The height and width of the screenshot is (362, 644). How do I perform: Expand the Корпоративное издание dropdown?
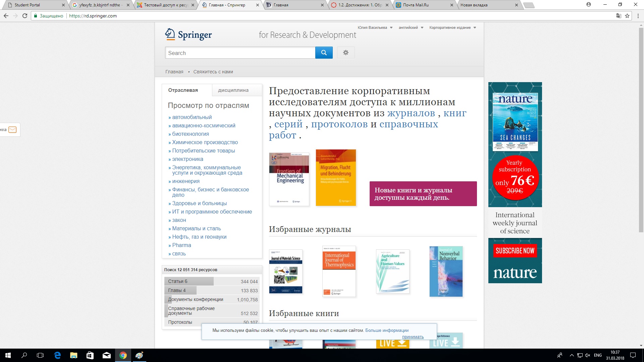(452, 27)
